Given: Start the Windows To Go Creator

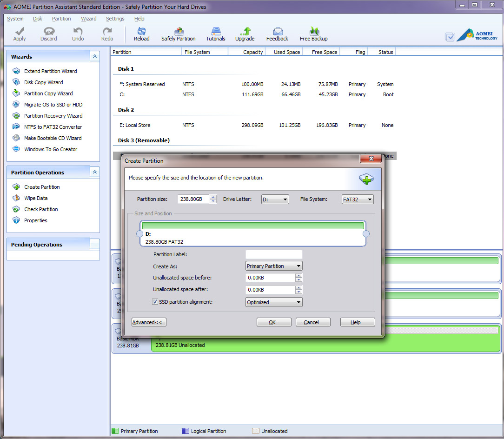Looking at the screenshot, I should pyautogui.click(x=51, y=149).
